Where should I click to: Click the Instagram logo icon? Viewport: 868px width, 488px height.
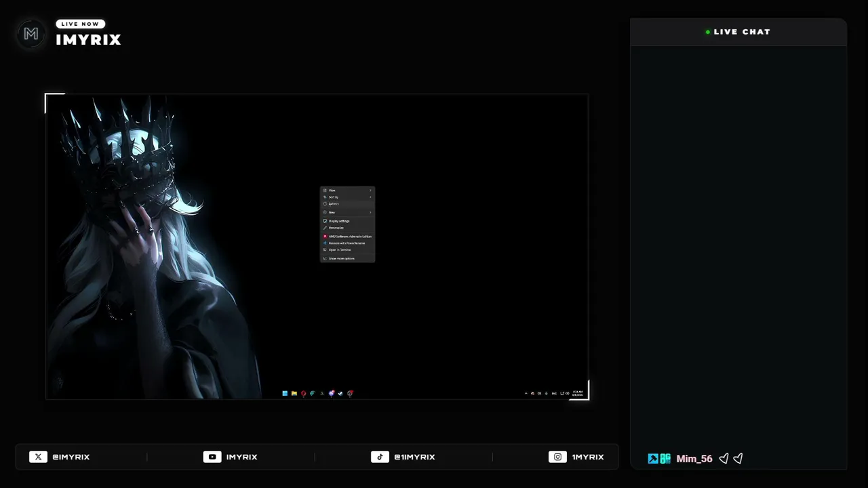(557, 457)
